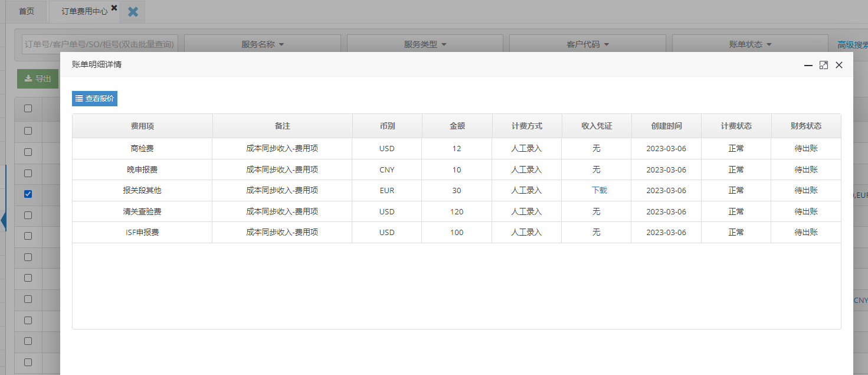The height and width of the screenshot is (375, 868).
Task: Close the 账单明细详情 dialog
Action: tap(839, 65)
